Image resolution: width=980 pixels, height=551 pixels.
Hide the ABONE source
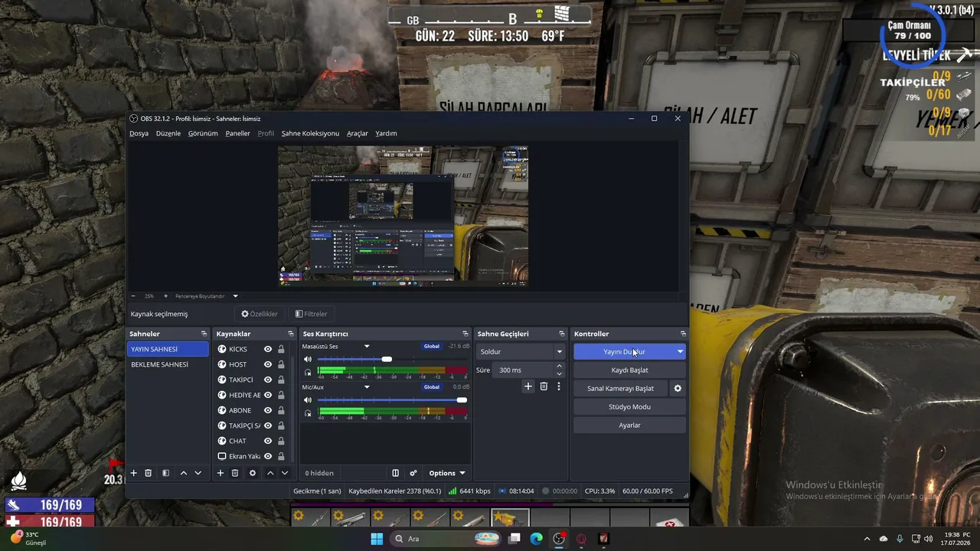268,410
